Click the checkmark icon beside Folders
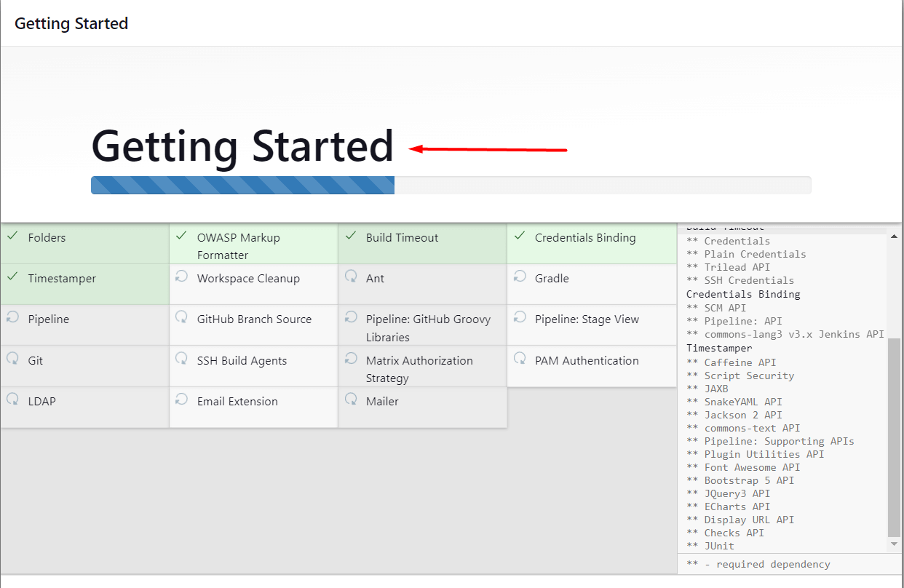Image resolution: width=904 pixels, height=588 pixels. pyautogui.click(x=12, y=236)
